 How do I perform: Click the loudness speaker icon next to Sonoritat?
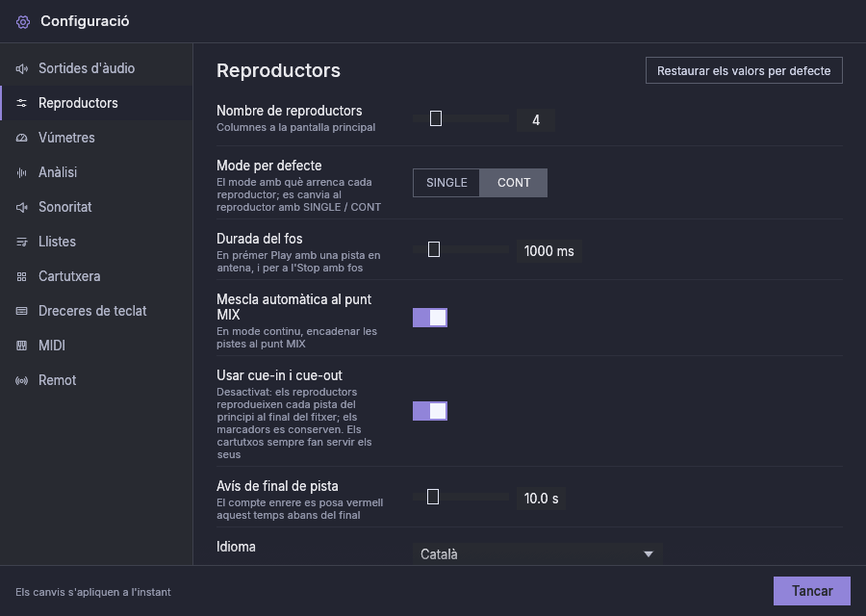pos(21,207)
